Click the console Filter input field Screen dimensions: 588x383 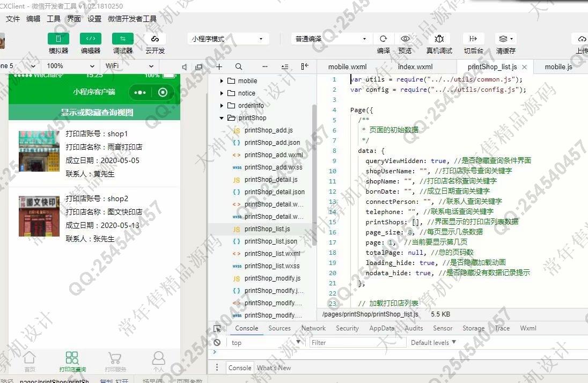click(x=358, y=342)
